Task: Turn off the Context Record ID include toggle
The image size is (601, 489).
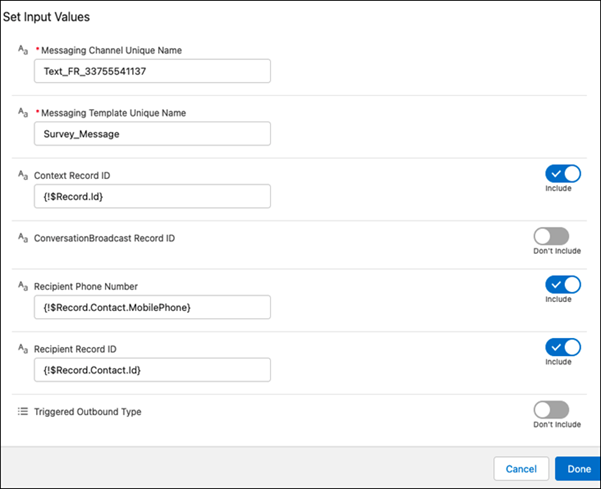Action: tap(563, 174)
